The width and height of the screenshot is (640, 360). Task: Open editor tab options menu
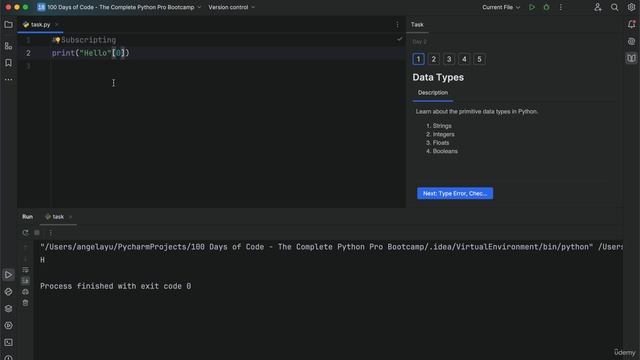coord(397,25)
